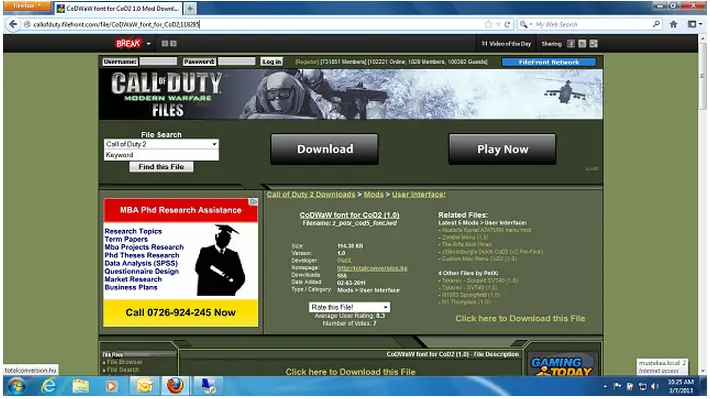710x399 pixels.
Task: Open M1 Thompson (1.0) link
Action: [466, 302]
